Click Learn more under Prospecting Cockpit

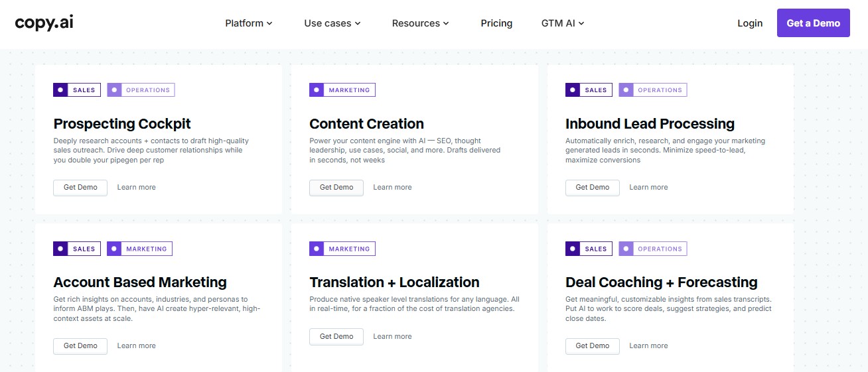click(x=137, y=188)
